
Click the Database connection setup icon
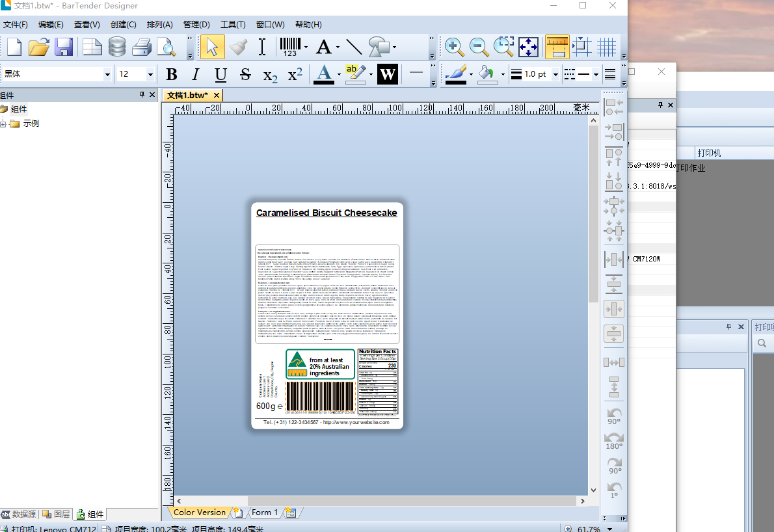click(117, 47)
